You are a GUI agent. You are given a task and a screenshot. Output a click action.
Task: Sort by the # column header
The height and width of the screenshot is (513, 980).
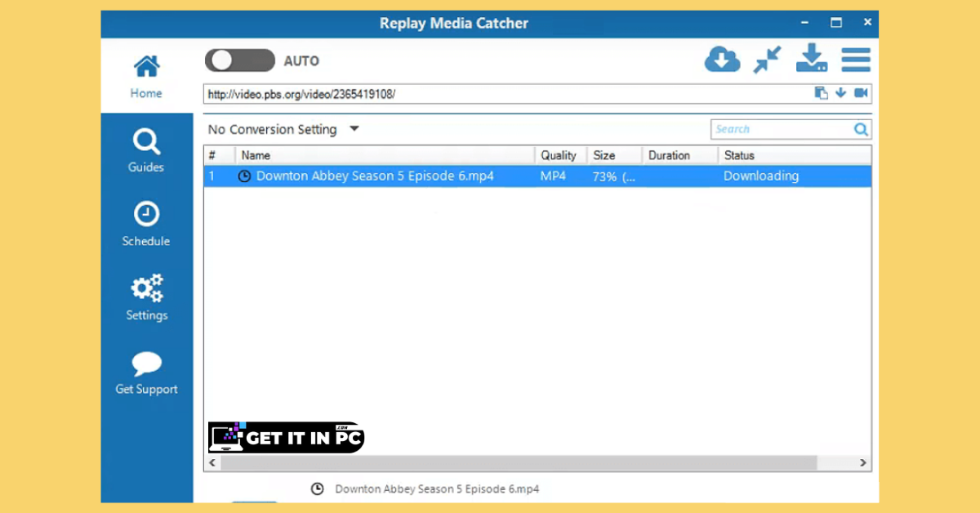click(219, 155)
